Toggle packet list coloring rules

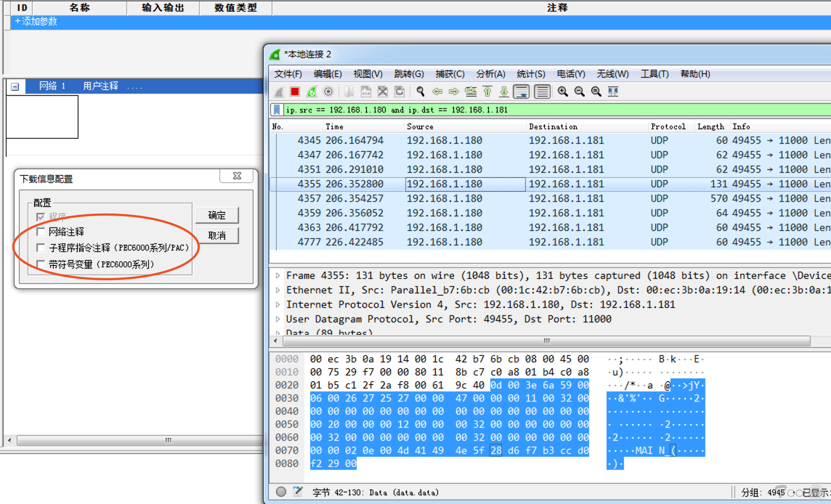(542, 92)
